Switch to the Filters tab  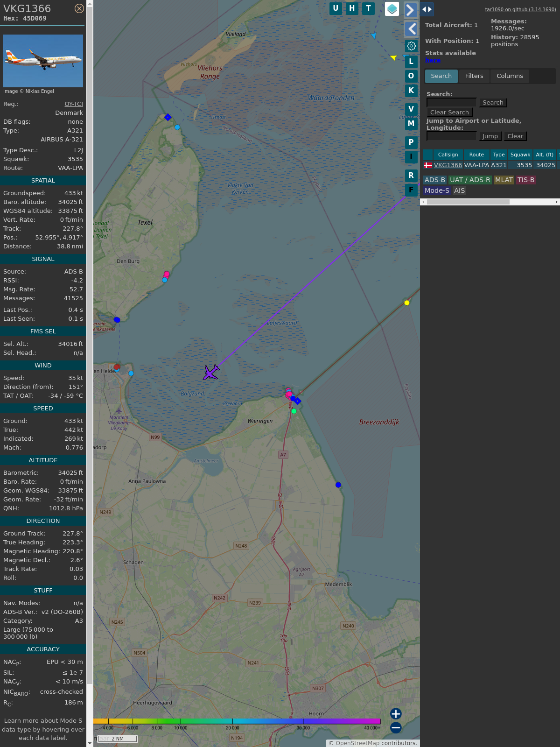(x=474, y=76)
